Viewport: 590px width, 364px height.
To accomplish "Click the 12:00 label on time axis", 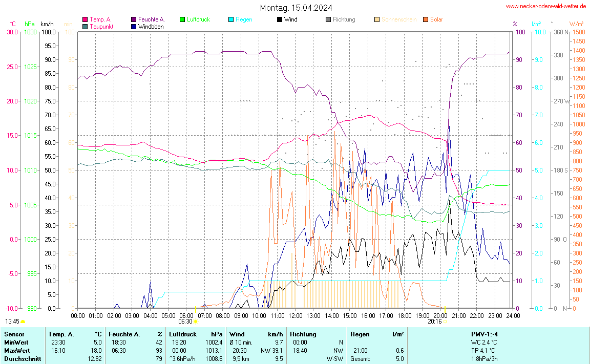I will click(296, 315).
